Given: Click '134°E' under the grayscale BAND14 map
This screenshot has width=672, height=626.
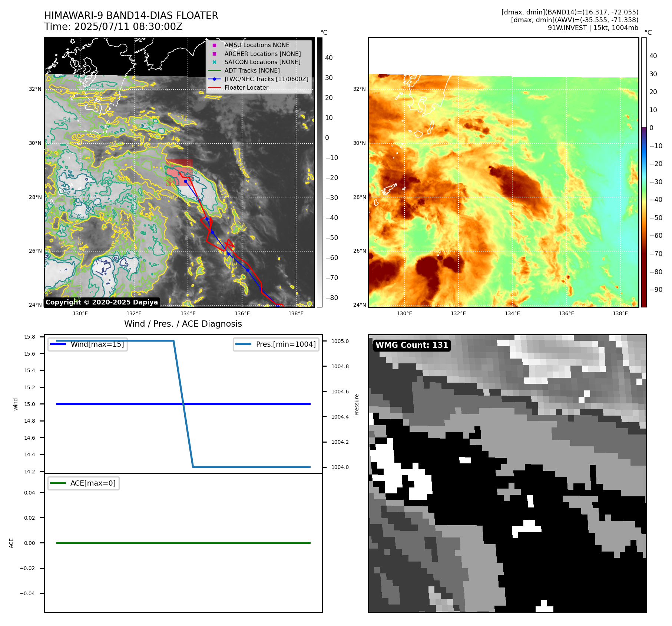Looking at the screenshot, I should [x=188, y=313].
